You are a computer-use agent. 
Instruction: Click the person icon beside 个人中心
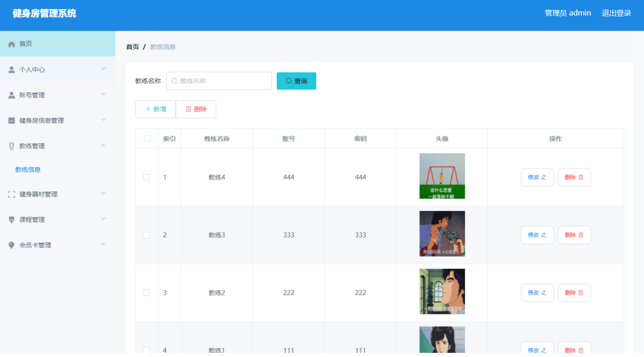[12, 70]
